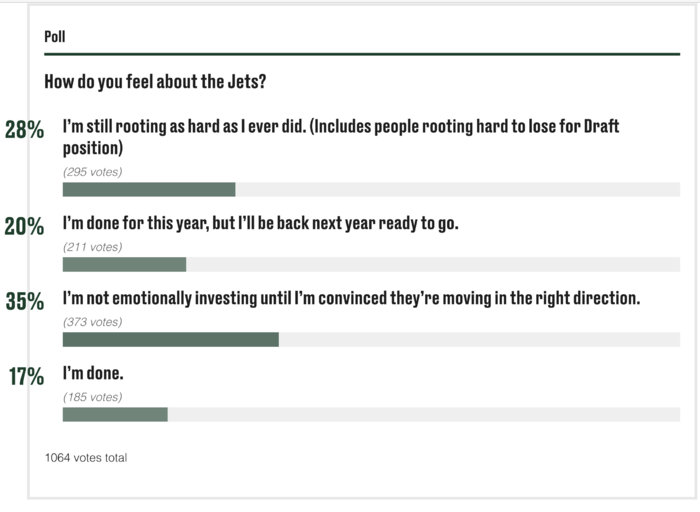Viewport: 700px width, 512px height.
Task: Click the green divider line under Poll
Action: pyautogui.click(x=362, y=54)
